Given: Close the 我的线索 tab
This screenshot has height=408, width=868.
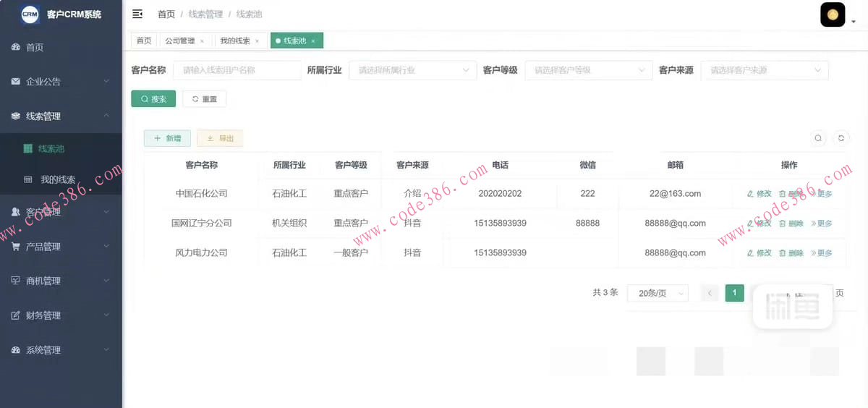Looking at the screenshot, I should tap(257, 41).
